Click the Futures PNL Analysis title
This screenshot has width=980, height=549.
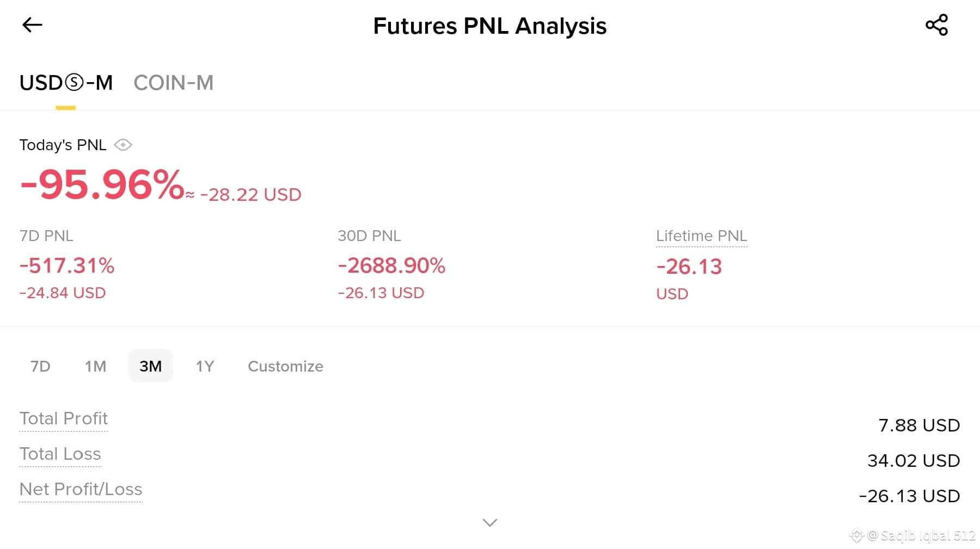(x=489, y=26)
